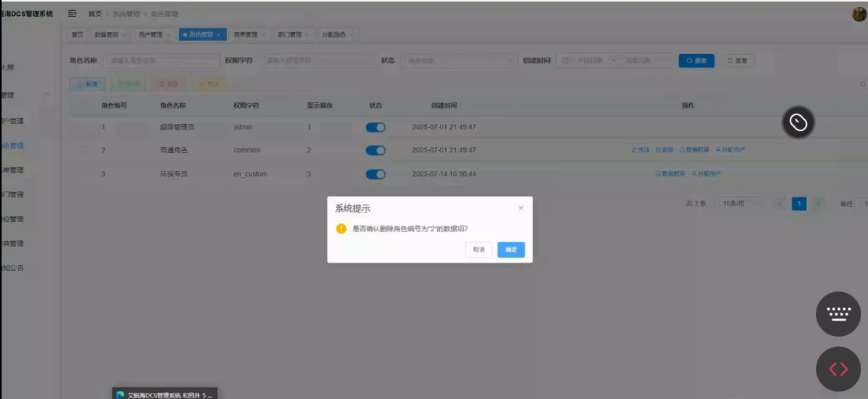868x399 pixels.
Task: Toggle the sidebar collapse hamburger icon
Action: click(x=72, y=14)
